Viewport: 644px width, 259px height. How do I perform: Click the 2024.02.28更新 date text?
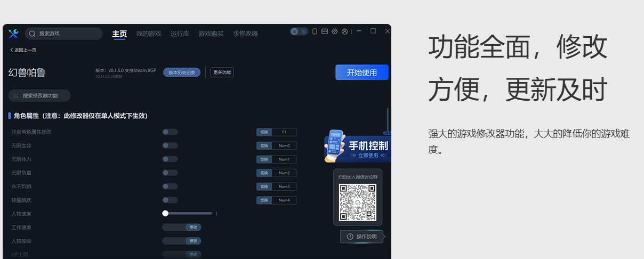(x=109, y=77)
